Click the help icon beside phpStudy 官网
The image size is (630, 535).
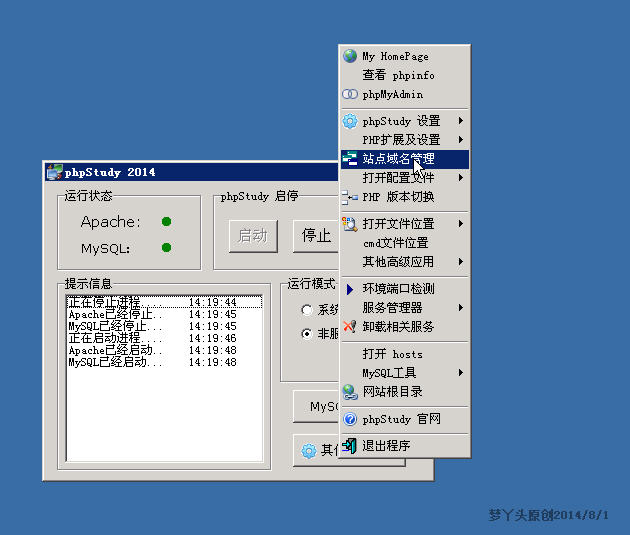[350, 419]
